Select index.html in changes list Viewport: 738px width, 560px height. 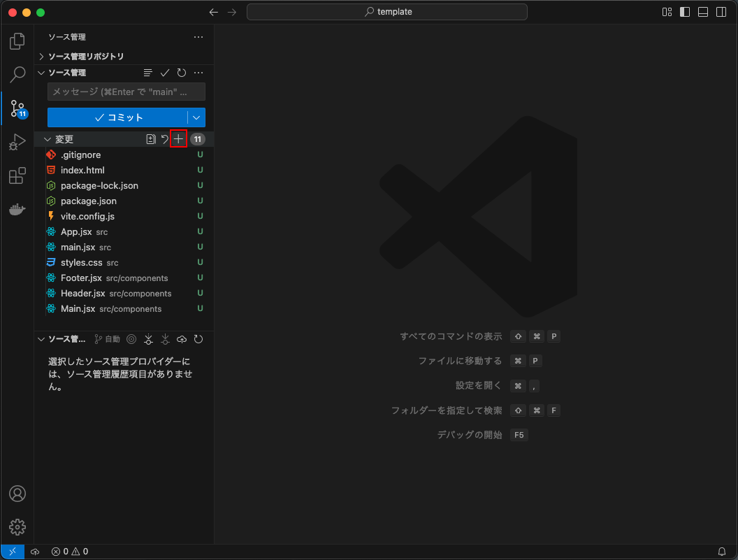click(x=124, y=170)
